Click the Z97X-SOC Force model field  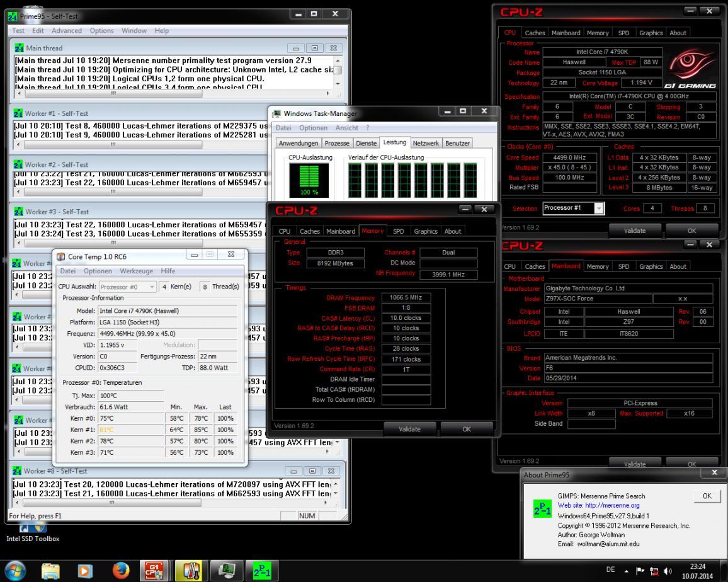597,299
